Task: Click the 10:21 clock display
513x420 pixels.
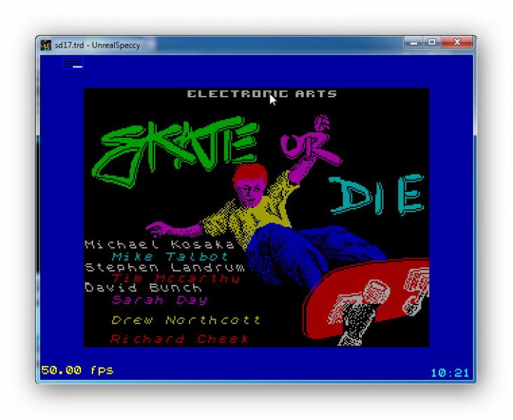Action: pos(449,372)
